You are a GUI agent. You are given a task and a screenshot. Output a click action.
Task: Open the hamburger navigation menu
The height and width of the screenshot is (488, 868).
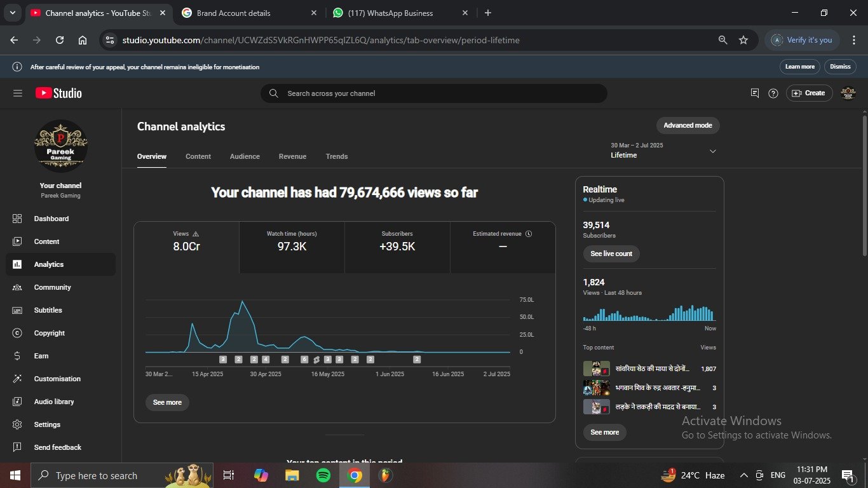tap(18, 93)
